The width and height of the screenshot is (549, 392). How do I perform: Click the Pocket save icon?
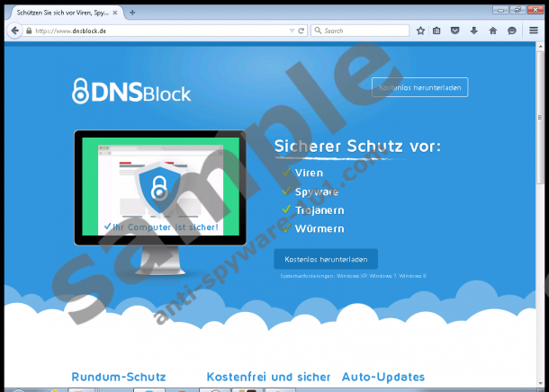(455, 31)
